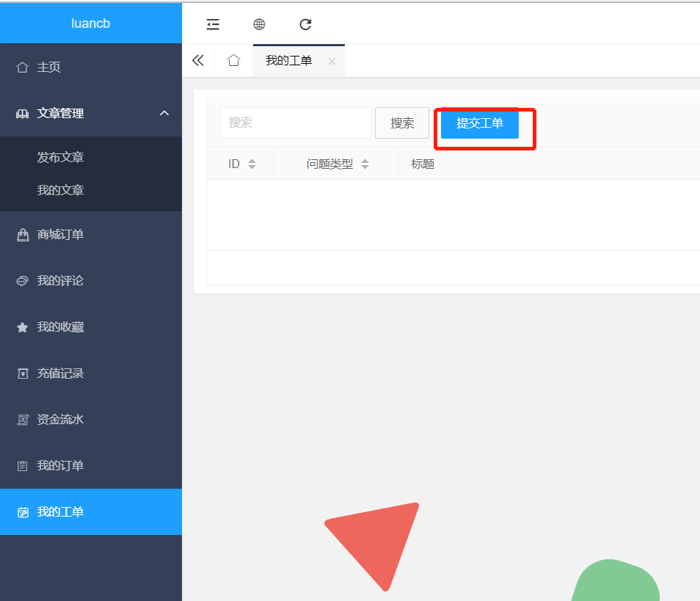Click the globe icon in top bar
The width and height of the screenshot is (700, 601).
click(x=259, y=24)
